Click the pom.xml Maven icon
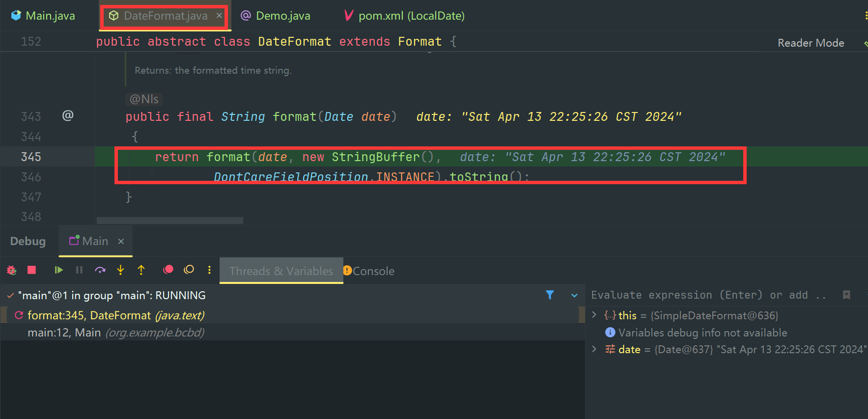 coord(348,15)
